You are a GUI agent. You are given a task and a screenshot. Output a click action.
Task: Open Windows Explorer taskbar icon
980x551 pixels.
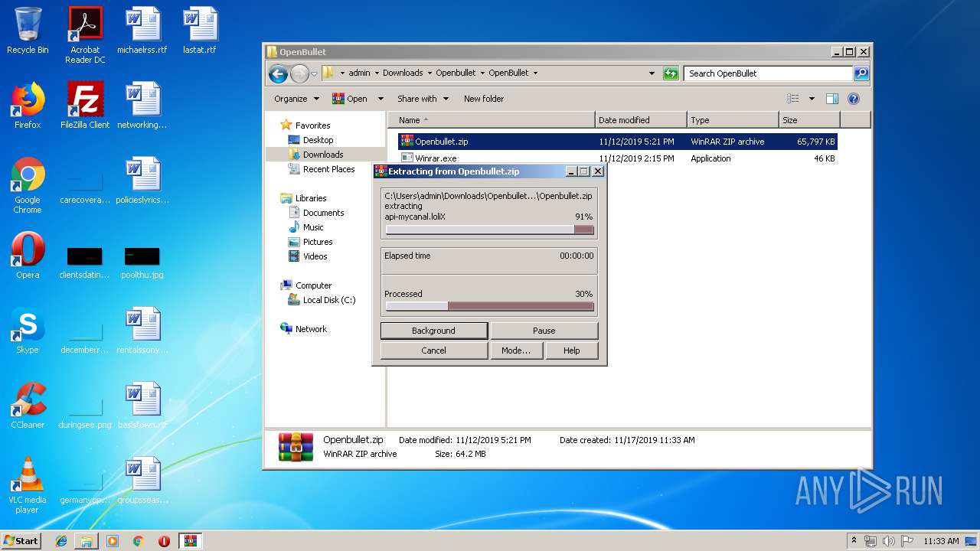87,541
